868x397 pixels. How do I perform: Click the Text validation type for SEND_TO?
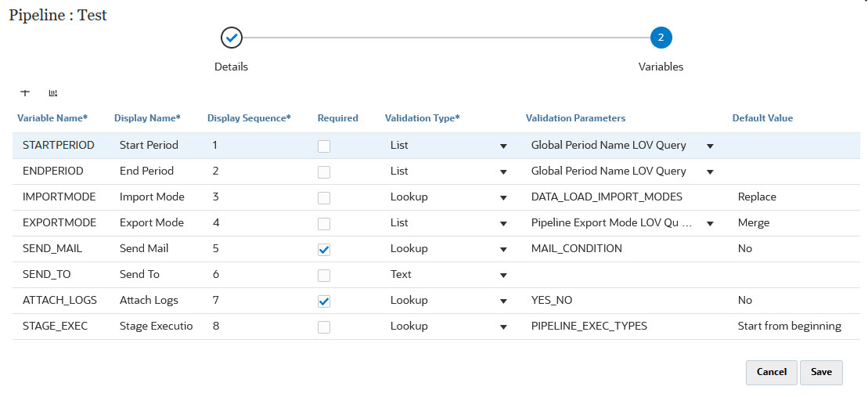point(401,274)
